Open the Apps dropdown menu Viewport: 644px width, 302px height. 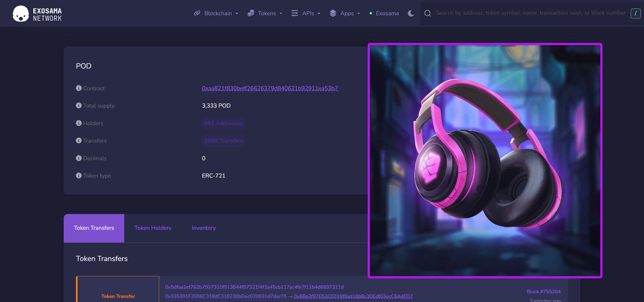345,13
